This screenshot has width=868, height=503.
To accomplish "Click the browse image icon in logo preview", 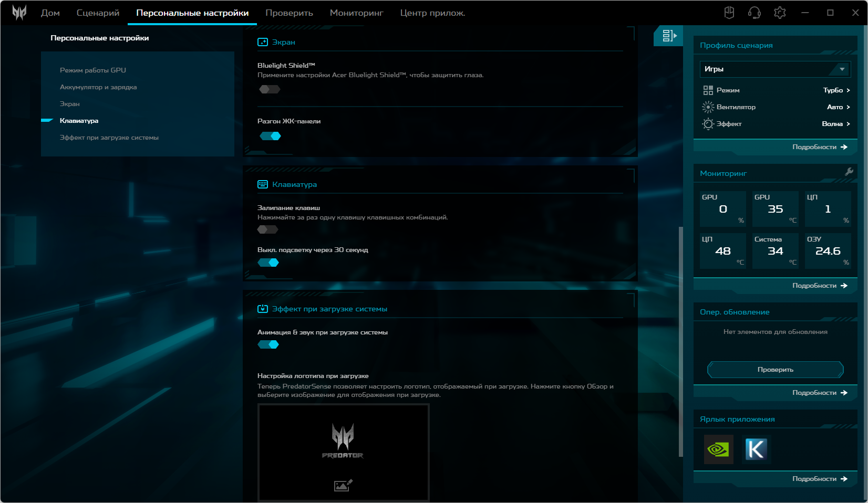I will pyautogui.click(x=343, y=486).
